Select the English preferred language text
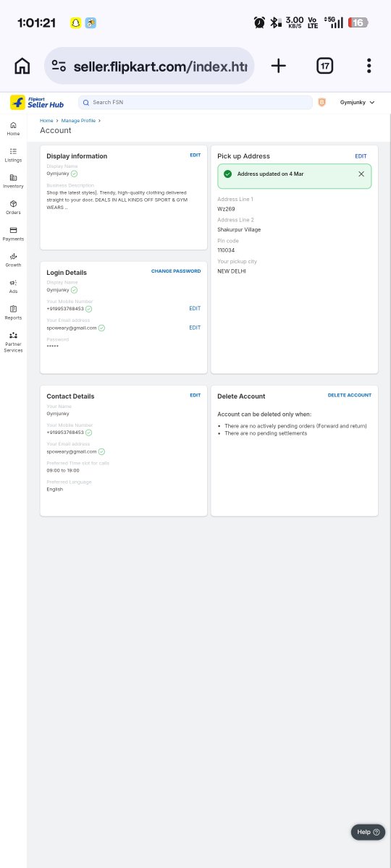Image resolution: width=391 pixels, height=868 pixels. (55, 489)
